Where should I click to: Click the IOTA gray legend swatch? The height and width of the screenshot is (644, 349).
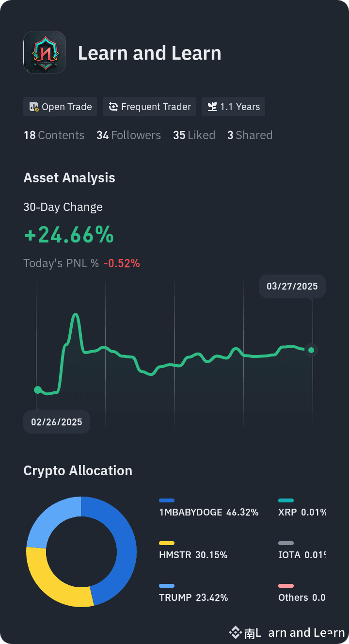pyautogui.click(x=286, y=543)
